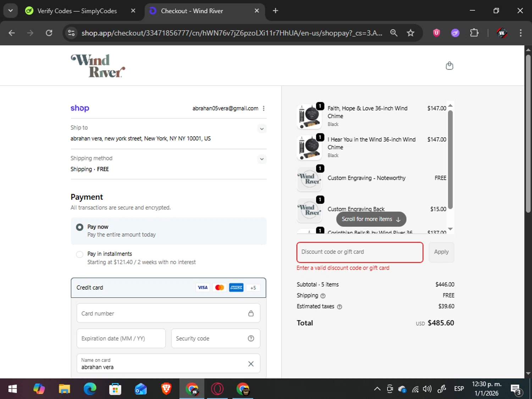Clear the Name on card field

[x=251, y=364]
